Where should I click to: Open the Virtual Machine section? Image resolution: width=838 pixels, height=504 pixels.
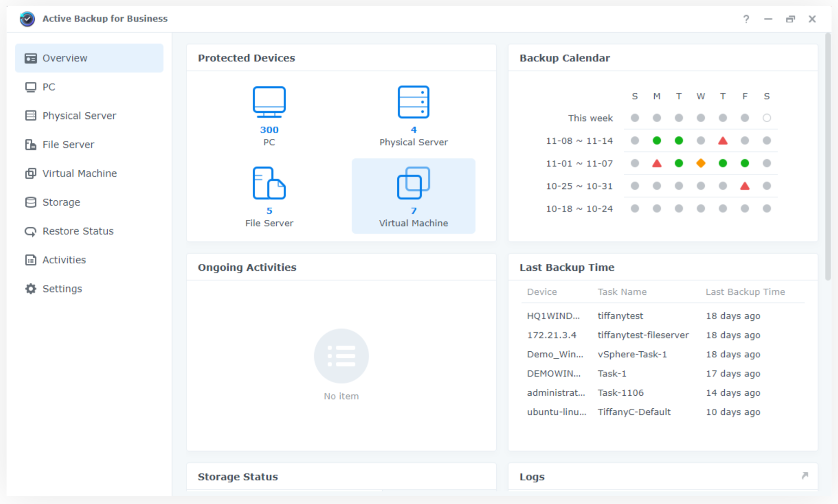point(89,173)
